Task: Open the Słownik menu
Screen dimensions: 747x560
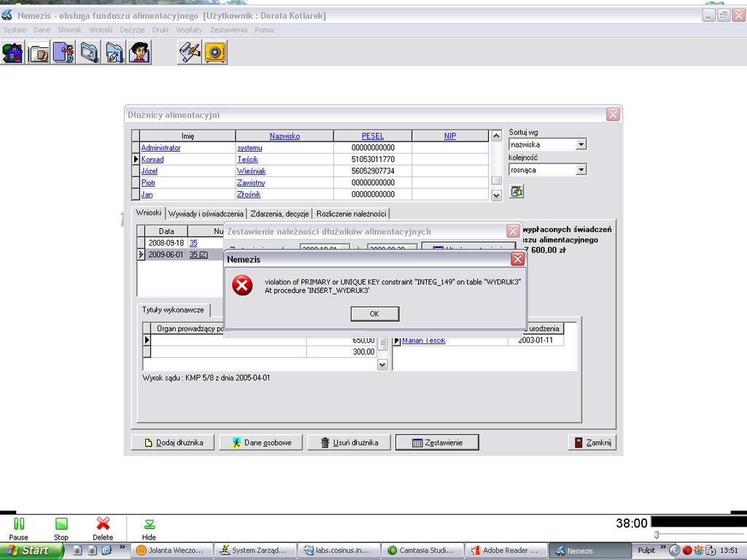Action: coord(69,29)
